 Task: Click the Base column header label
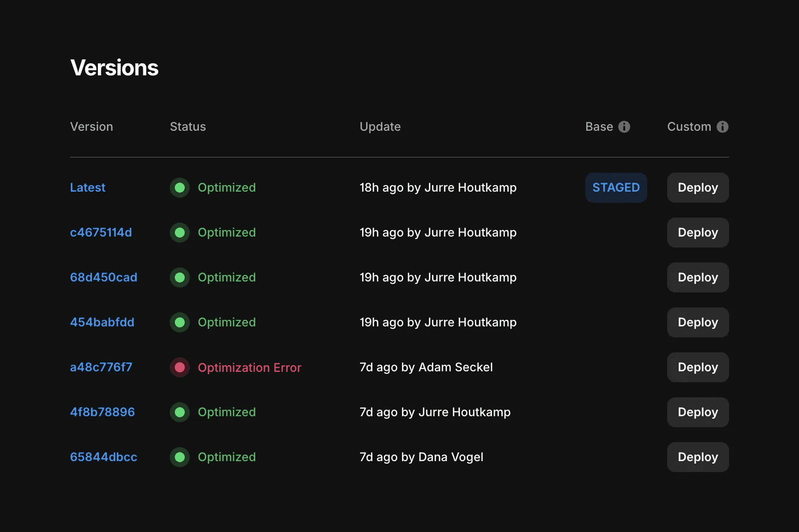point(599,127)
